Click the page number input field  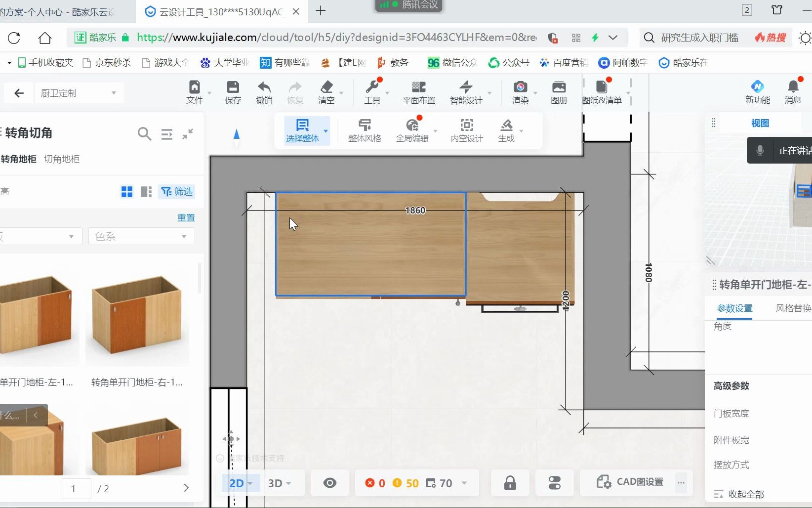(76, 489)
